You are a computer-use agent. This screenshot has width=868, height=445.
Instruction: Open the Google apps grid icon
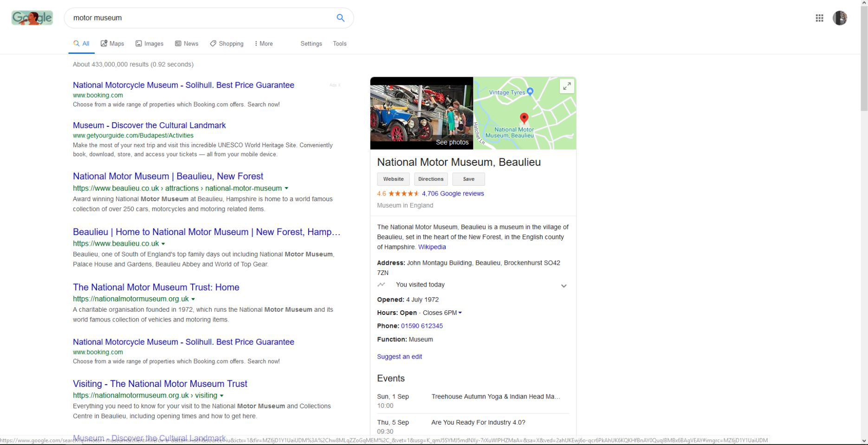click(819, 18)
